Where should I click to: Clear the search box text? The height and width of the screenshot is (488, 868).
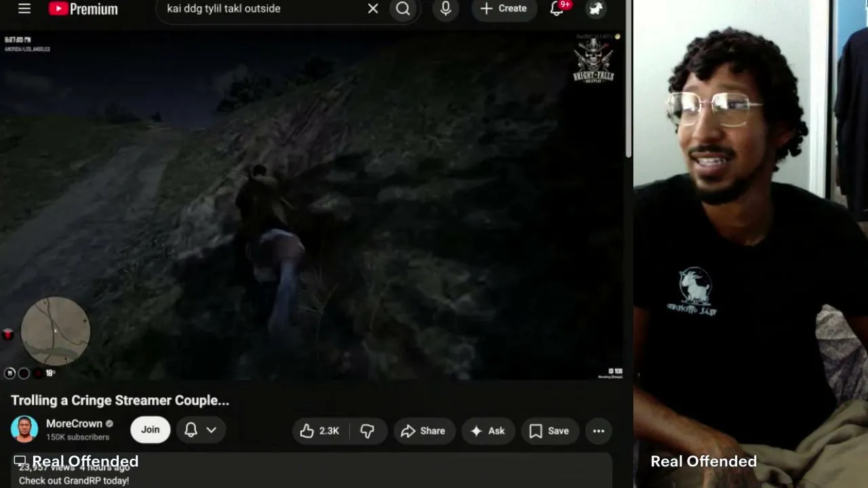click(x=373, y=9)
